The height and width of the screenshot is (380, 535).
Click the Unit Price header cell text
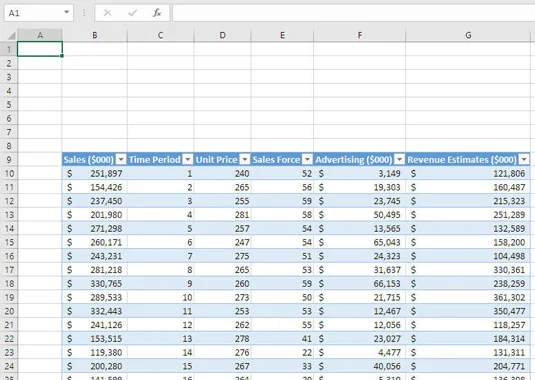point(216,160)
